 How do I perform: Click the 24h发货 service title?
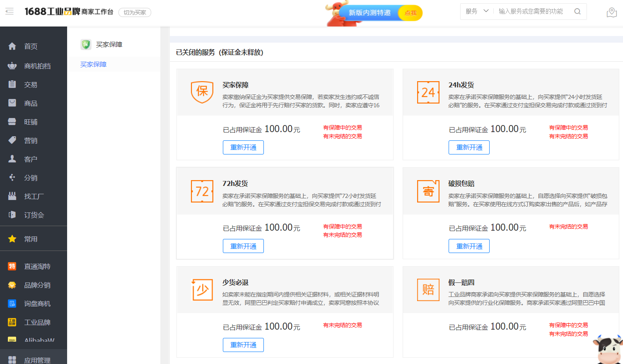pyautogui.click(x=461, y=85)
